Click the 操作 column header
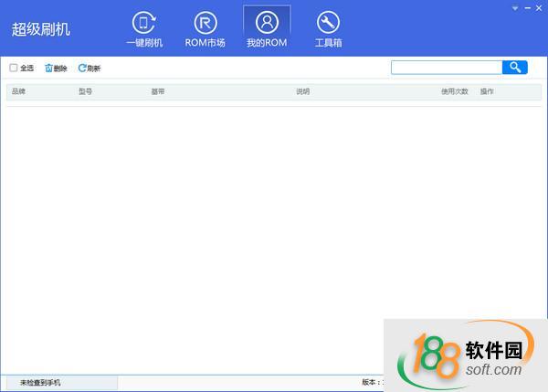548x392 pixels. [x=487, y=92]
